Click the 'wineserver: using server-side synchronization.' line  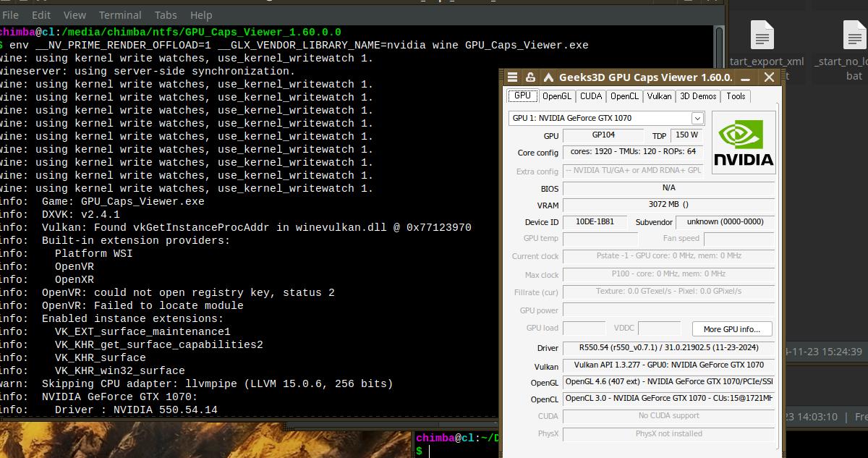click(148, 72)
